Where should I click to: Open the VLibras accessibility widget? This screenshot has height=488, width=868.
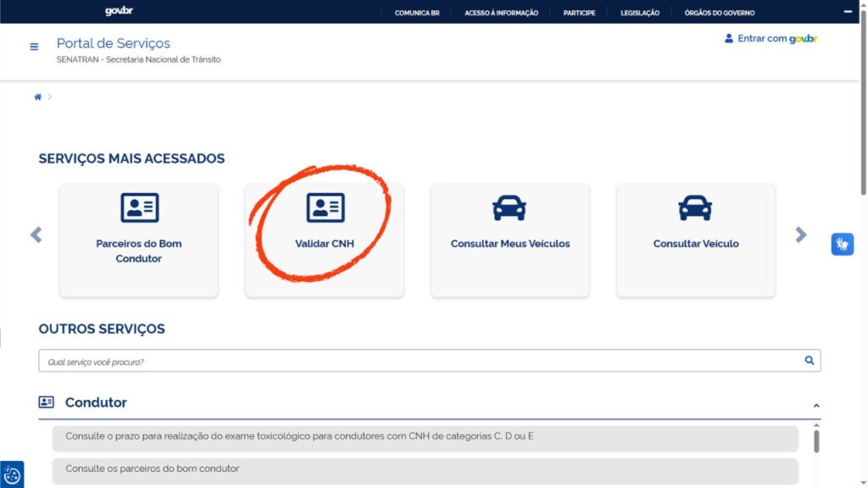(x=842, y=244)
